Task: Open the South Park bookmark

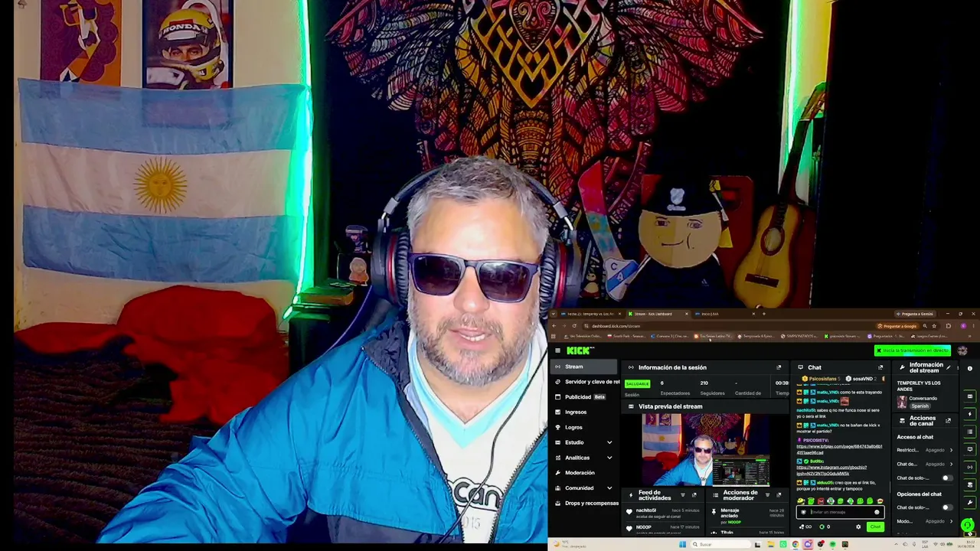Action: (x=627, y=336)
